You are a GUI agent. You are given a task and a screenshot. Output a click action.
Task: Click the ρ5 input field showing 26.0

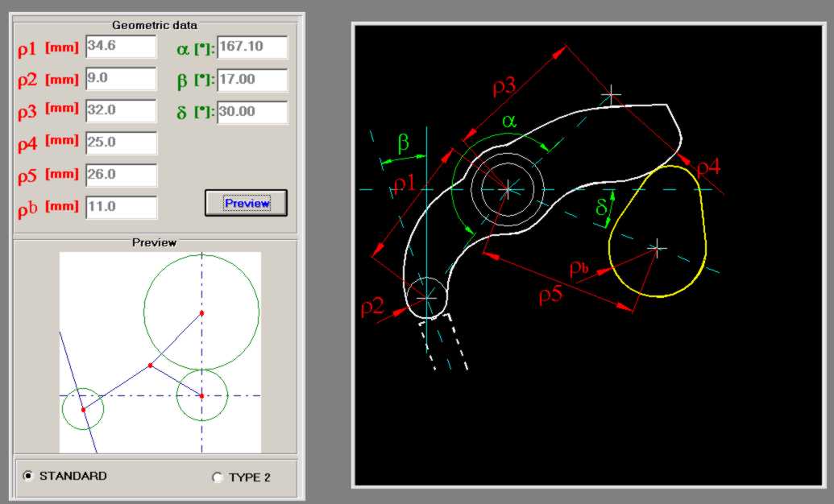[x=120, y=175]
